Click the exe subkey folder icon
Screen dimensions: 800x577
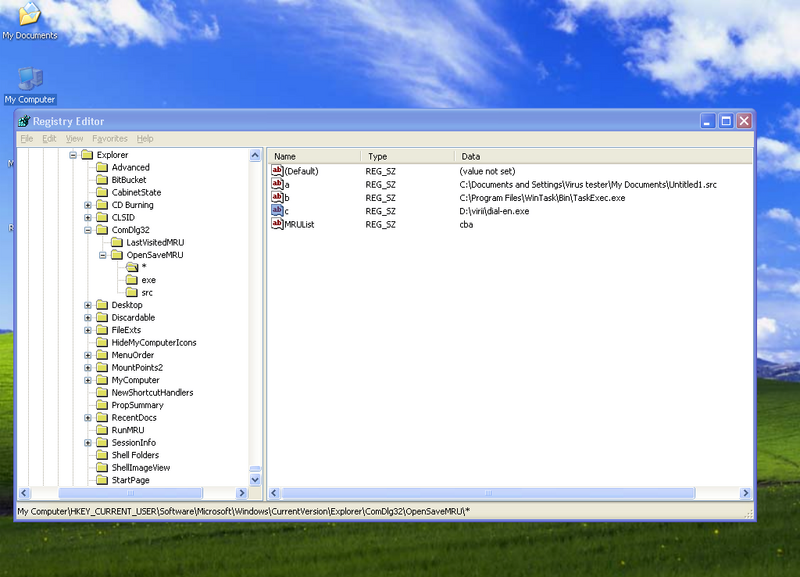click(x=132, y=280)
